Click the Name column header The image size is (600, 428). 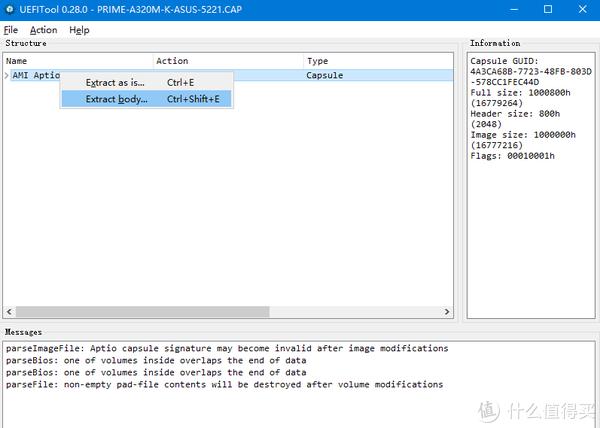(x=78, y=61)
